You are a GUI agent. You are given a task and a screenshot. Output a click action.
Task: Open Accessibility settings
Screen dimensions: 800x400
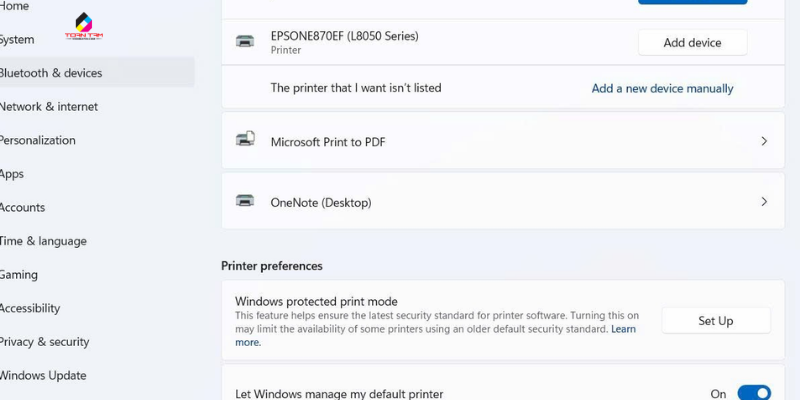[30, 308]
